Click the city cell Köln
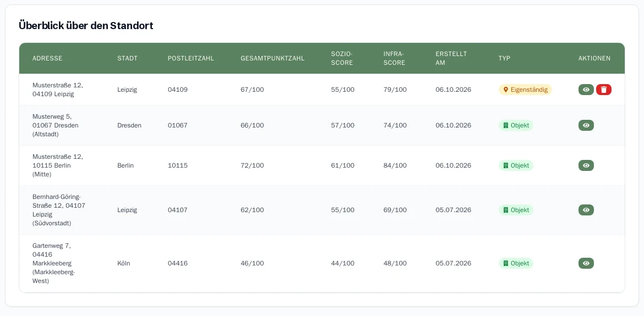644x316 pixels. pos(124,263)
